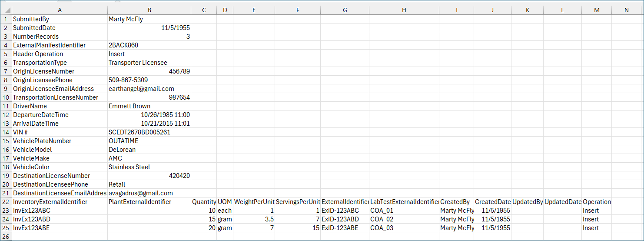Viewport: 644px width, 241px height.
Task: Click the DeLorean cell
Action: coord(149,150)
